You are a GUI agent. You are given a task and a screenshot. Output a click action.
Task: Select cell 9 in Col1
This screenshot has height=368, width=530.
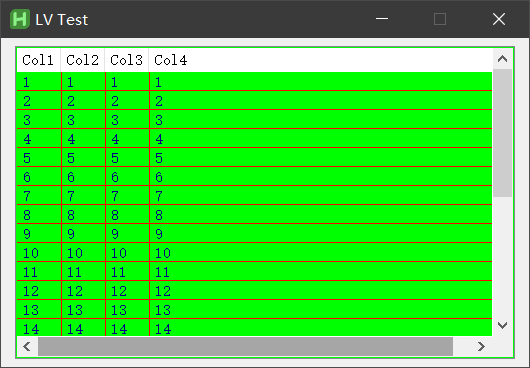39,234
